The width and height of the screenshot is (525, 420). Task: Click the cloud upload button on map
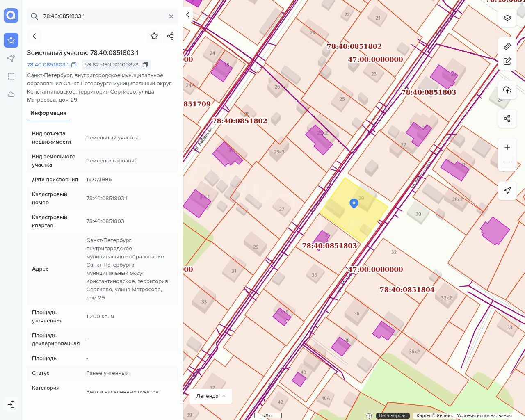[507, 90]
